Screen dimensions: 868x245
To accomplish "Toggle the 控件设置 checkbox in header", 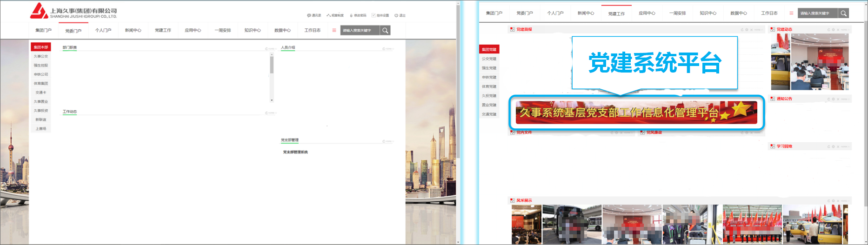I will pos(373,15).
